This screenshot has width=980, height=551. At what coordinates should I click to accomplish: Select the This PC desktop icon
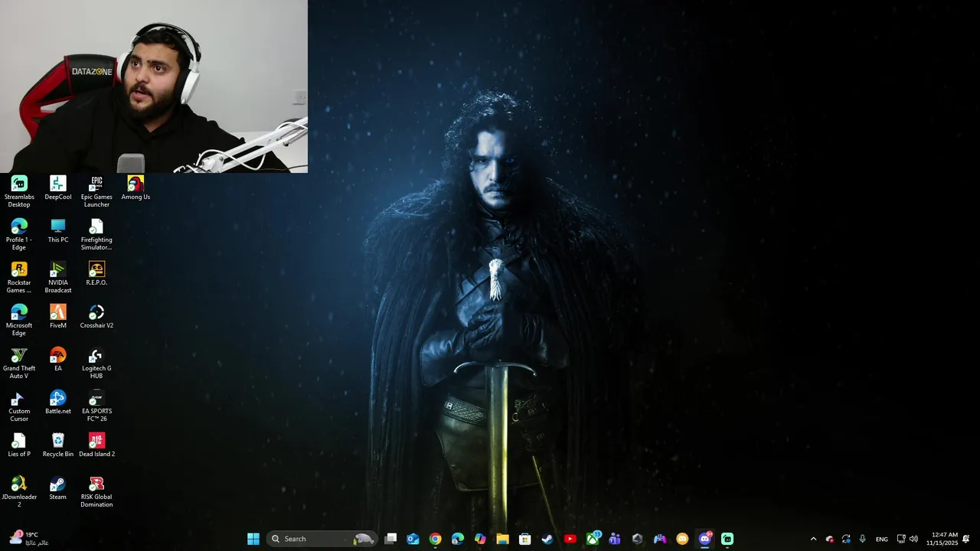(58, 231)
